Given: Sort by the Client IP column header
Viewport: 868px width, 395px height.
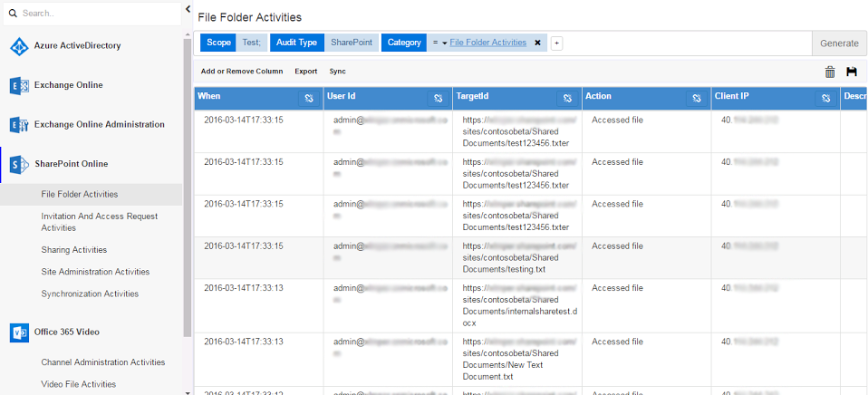Looking at the screenshot, I should click(732, 96).
